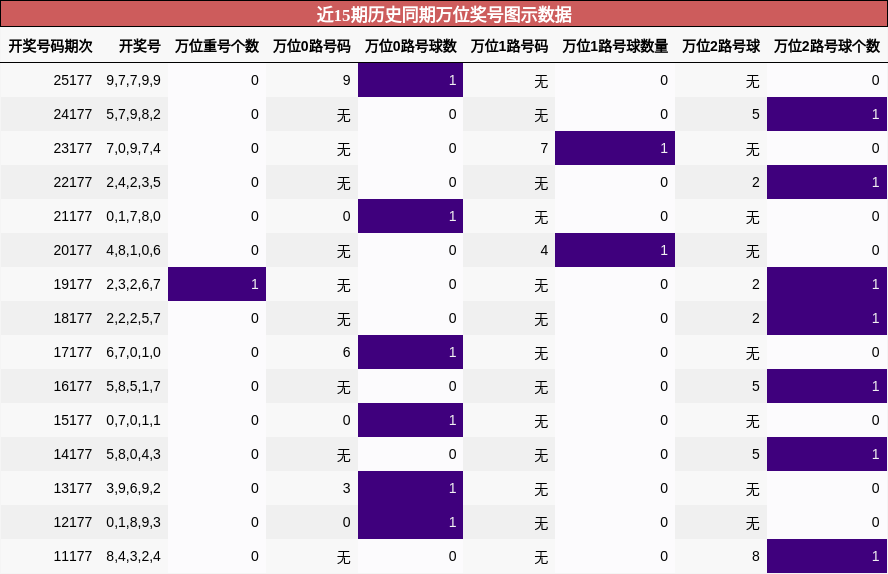
Task: Select the 开奖号 column header
Action: (139, 46)
